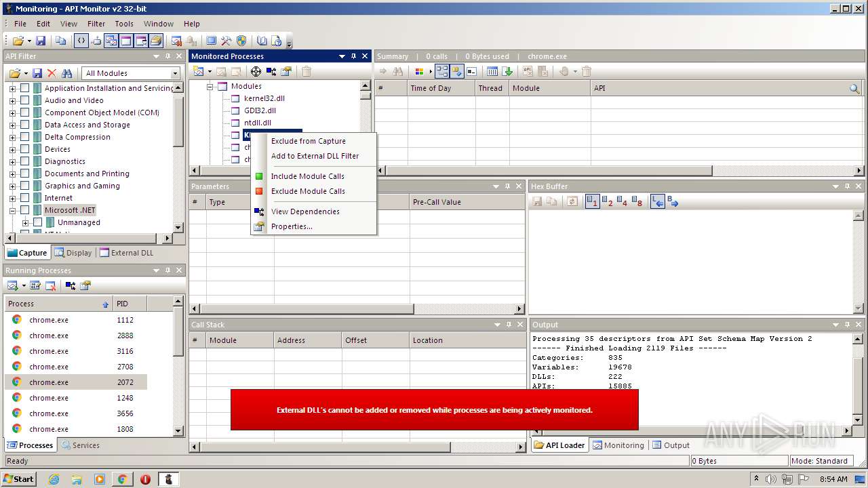
Task: Select chrome.exe with PID 1112
Action: (x=76, y=320)
